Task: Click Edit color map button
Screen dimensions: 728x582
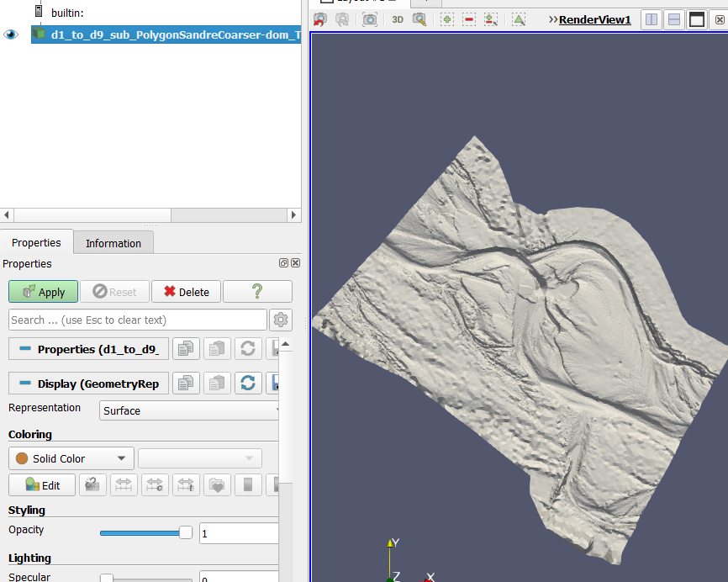Action: 42,485
